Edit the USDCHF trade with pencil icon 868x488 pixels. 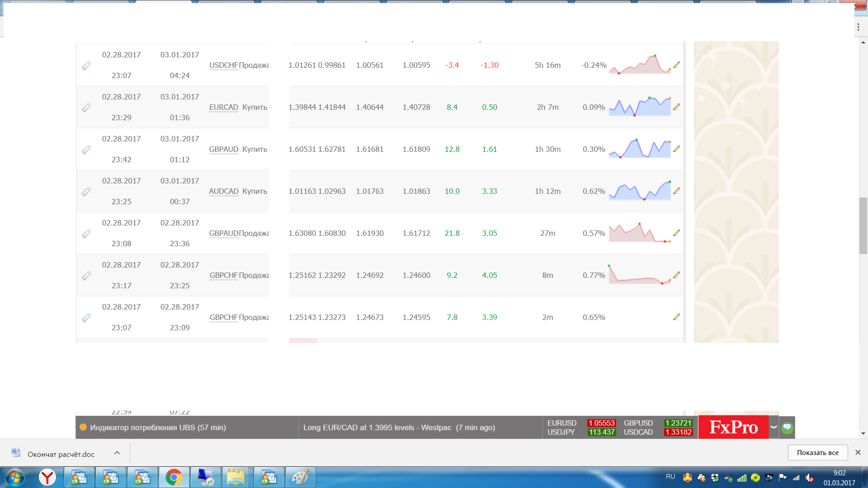point(676,65)
